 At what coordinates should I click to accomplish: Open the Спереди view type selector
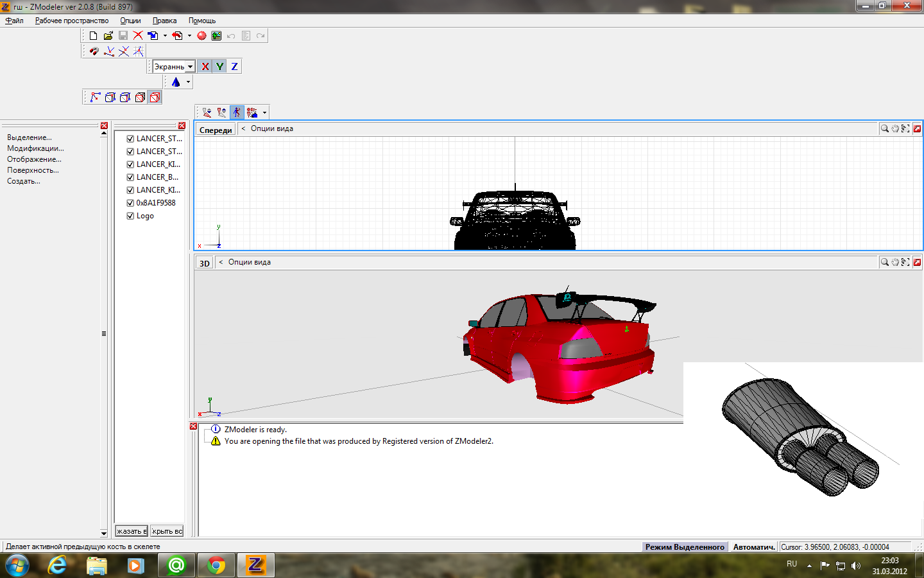coord(216,130)
